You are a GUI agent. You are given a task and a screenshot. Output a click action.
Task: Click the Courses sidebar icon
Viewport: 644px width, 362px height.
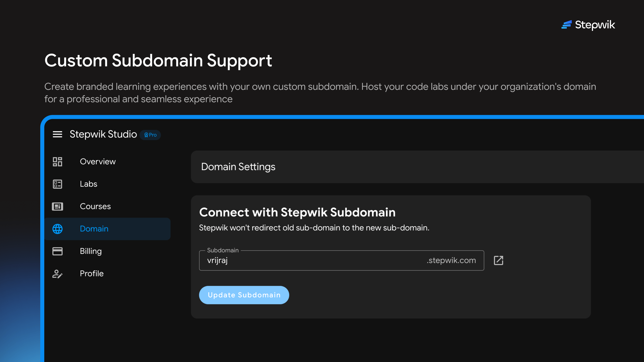(57, 206)
